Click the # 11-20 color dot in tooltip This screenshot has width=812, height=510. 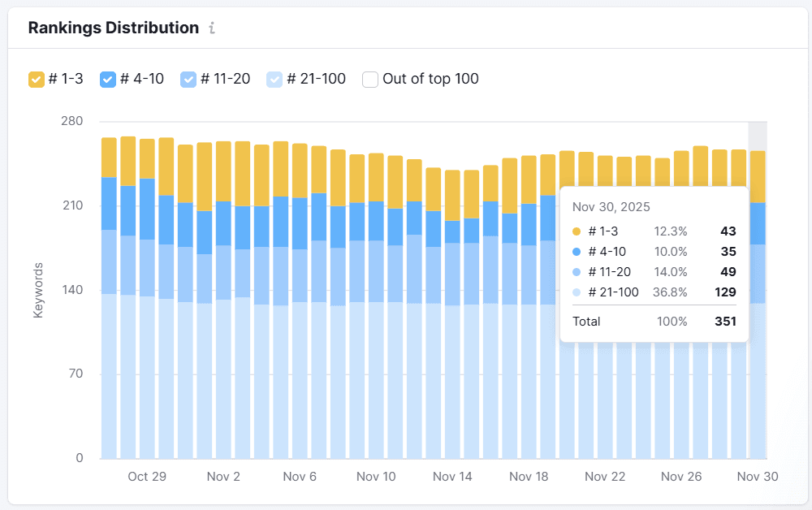click(577, 272)
